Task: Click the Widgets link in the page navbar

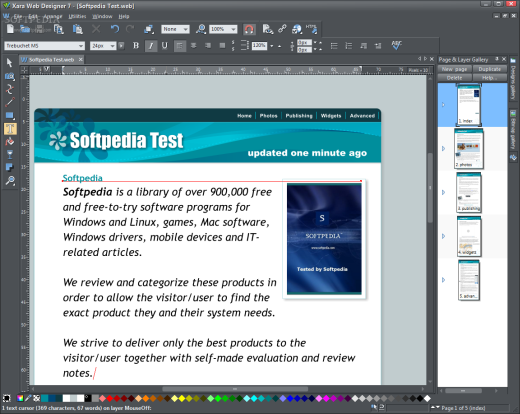Action: pyautogui.click(x=331, y=116)
